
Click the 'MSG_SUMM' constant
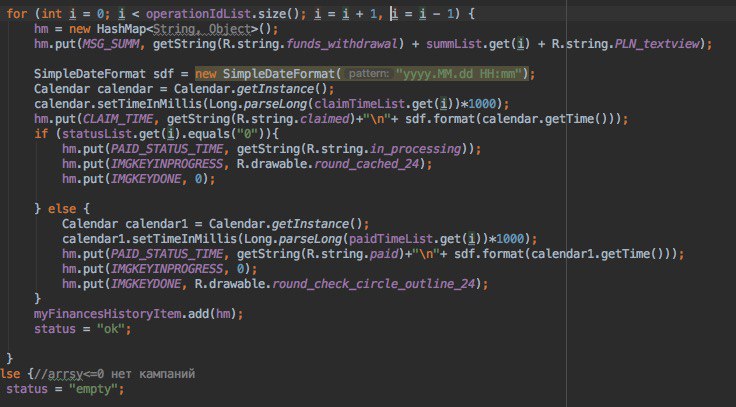coord(111,44)
